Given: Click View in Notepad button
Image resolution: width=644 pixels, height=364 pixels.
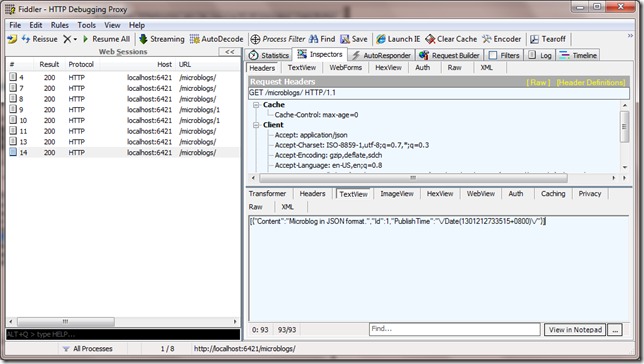Looking at the screenshot, I should coord(575,329).
